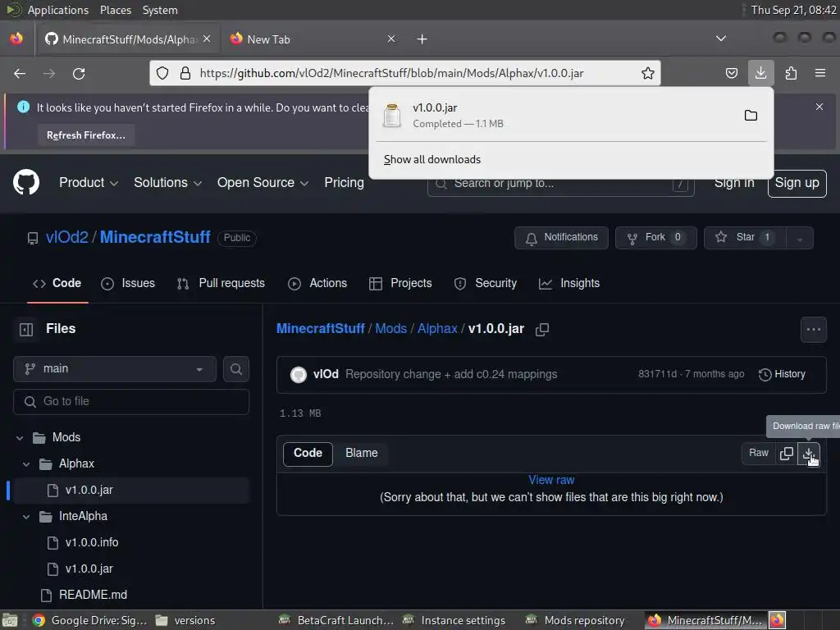Click vlOd avatar in commit row
This screenshot has width=840, height=630.
pyautogui.click(x=299, y=374)
